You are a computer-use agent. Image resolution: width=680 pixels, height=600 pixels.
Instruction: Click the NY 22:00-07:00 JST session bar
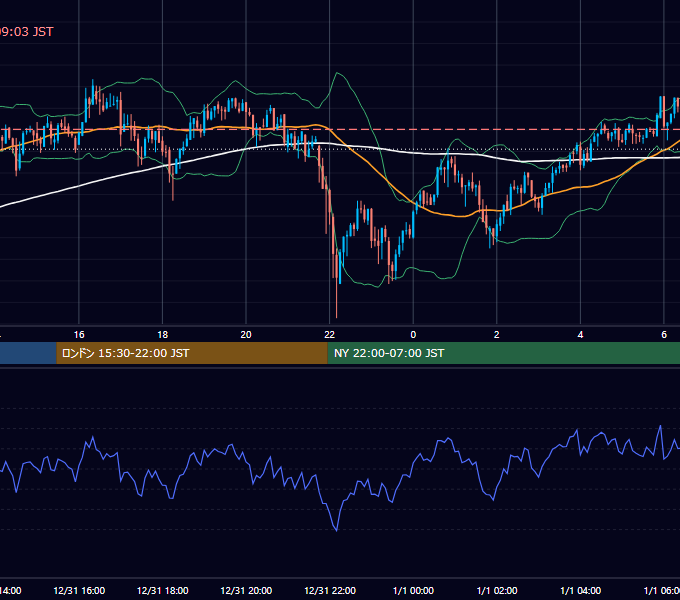coord(503,353)
